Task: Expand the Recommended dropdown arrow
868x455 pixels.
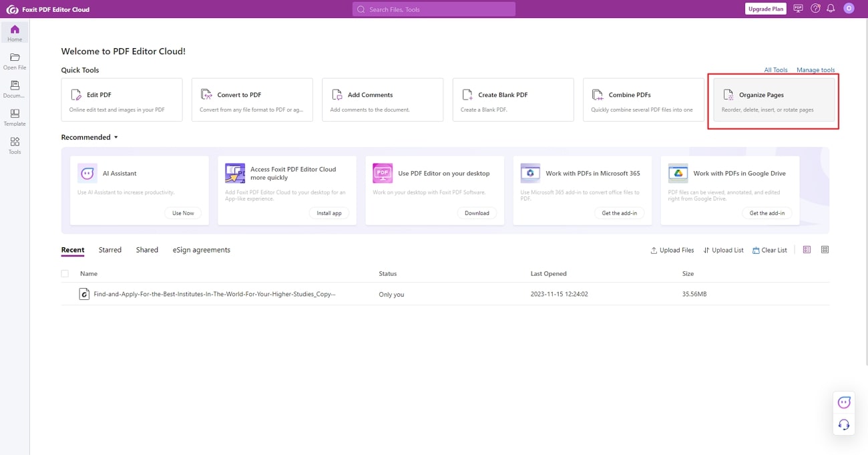Action: (x=116, y=138)
